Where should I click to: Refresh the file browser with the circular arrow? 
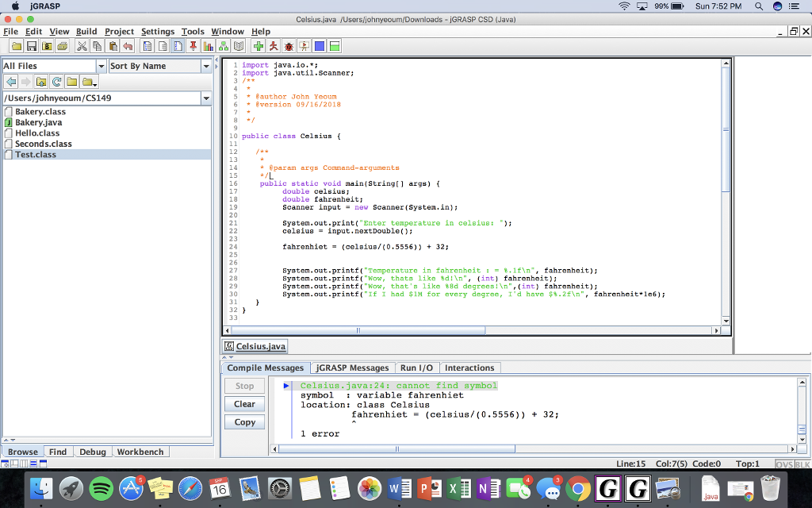[x=56, y=81]
